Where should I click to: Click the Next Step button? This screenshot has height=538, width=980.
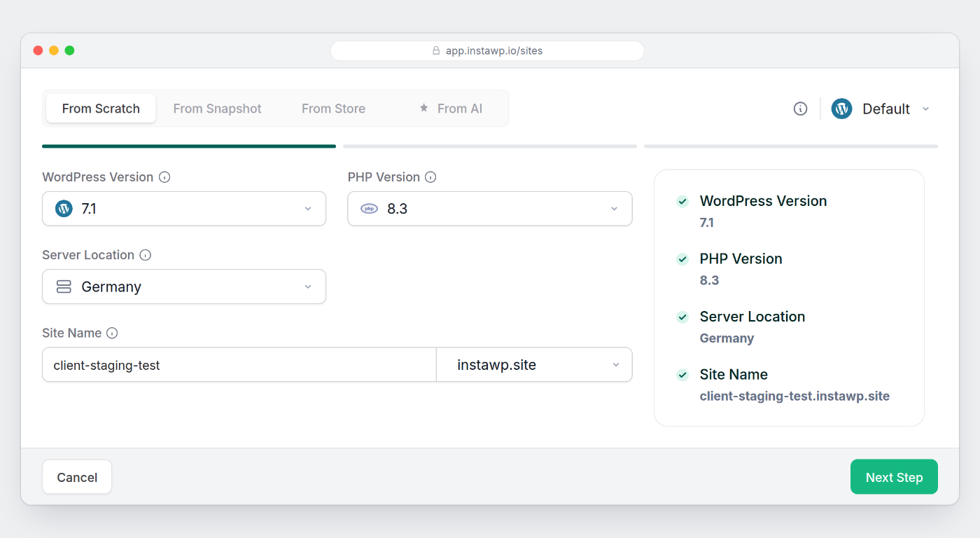(894, 477)
